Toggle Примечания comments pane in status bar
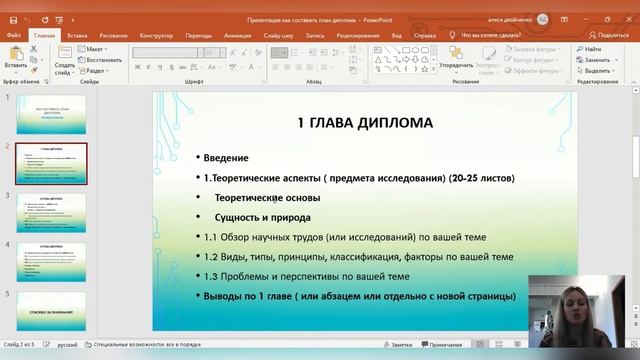640x360 pixels. point(442,344)
